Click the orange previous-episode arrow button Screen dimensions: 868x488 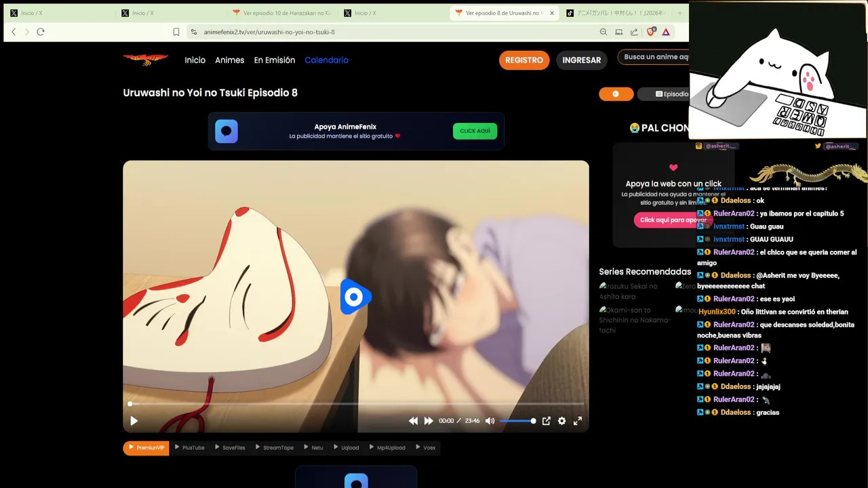(x=616, y=94)
